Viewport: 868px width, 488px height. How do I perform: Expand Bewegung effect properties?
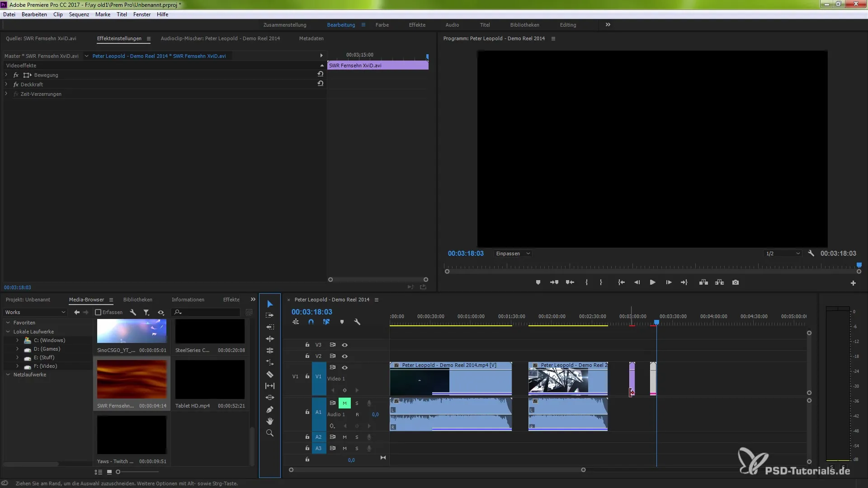pos(6,75)
